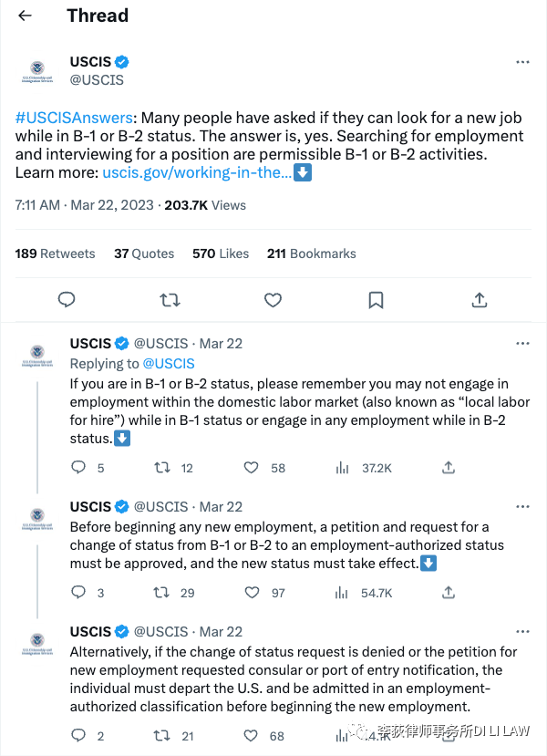This screenshot has width=547, height=756.
Task: Open more options on second reply tweet
Action: point(522,506)
